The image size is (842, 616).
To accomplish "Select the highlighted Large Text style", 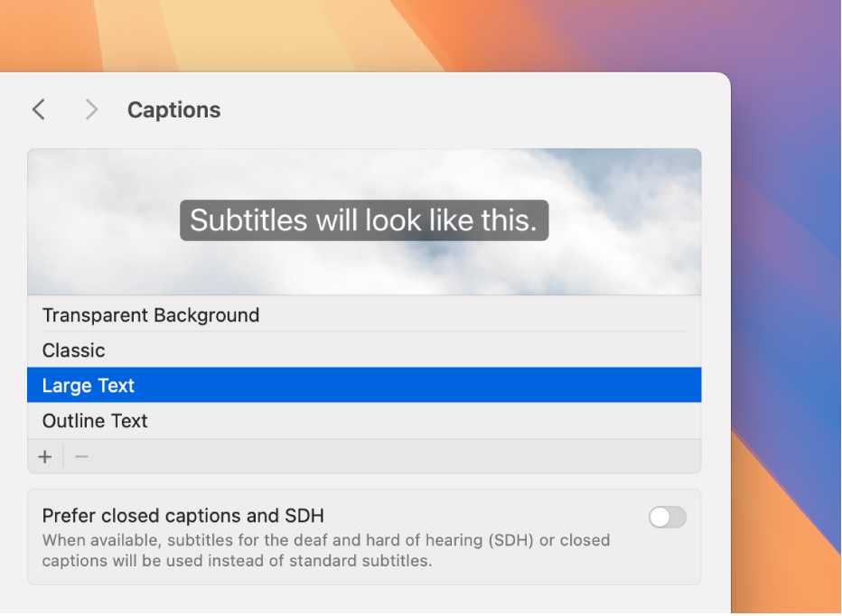I will 89,386.
